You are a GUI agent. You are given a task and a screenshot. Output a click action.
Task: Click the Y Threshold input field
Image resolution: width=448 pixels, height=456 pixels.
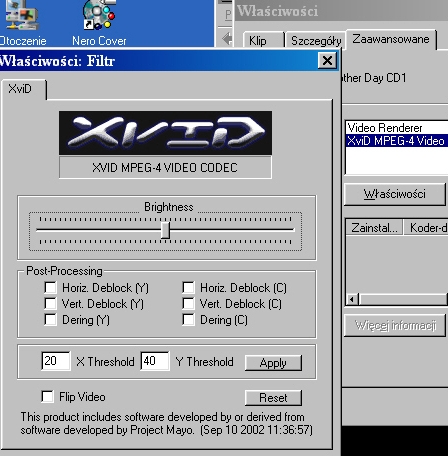(155, 361)
